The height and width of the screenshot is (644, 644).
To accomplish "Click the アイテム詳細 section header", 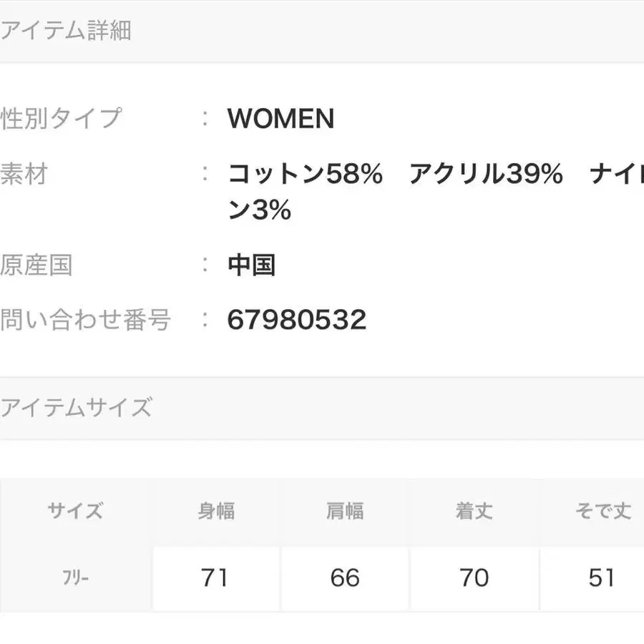I will (66, 31).
